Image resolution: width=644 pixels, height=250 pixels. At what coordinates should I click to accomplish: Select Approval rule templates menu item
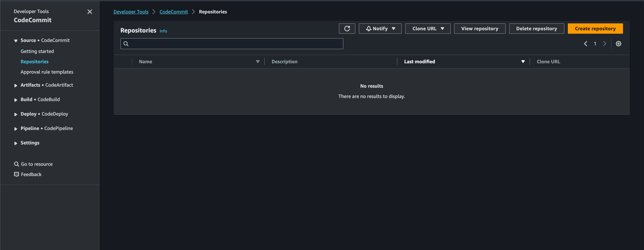47,72
